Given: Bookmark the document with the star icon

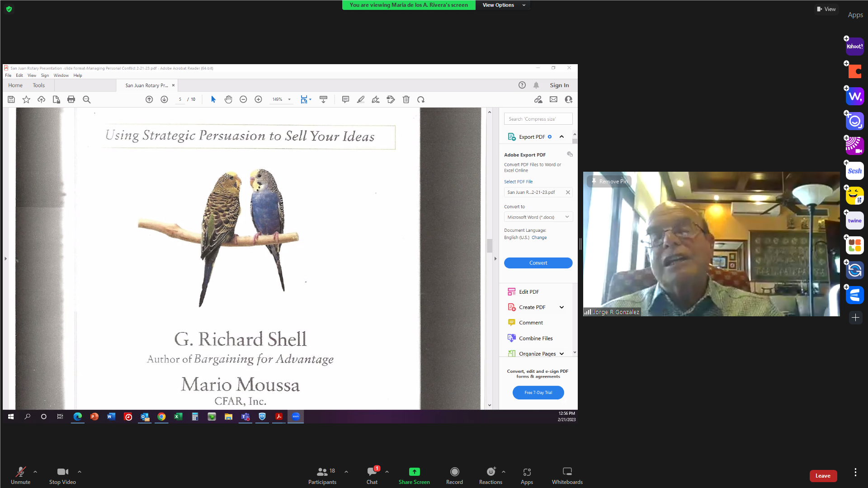Looking at the screenshot, I should (x=26, y=99).
